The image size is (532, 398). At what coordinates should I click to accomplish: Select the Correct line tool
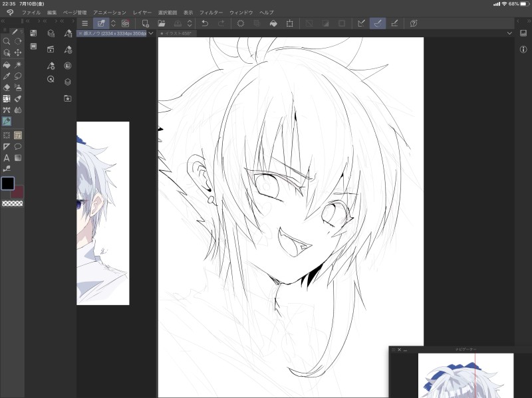(7, 169)
